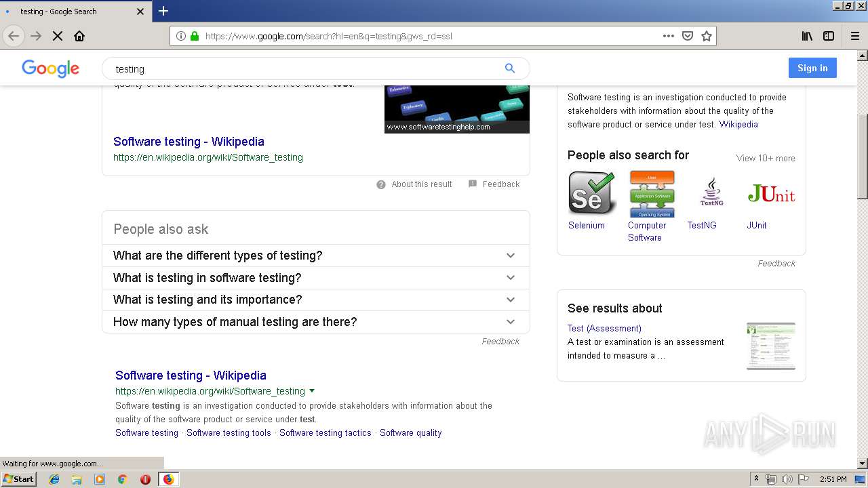
Task: Send Feedback on knowledge panel
Action: tap(776, 264)
